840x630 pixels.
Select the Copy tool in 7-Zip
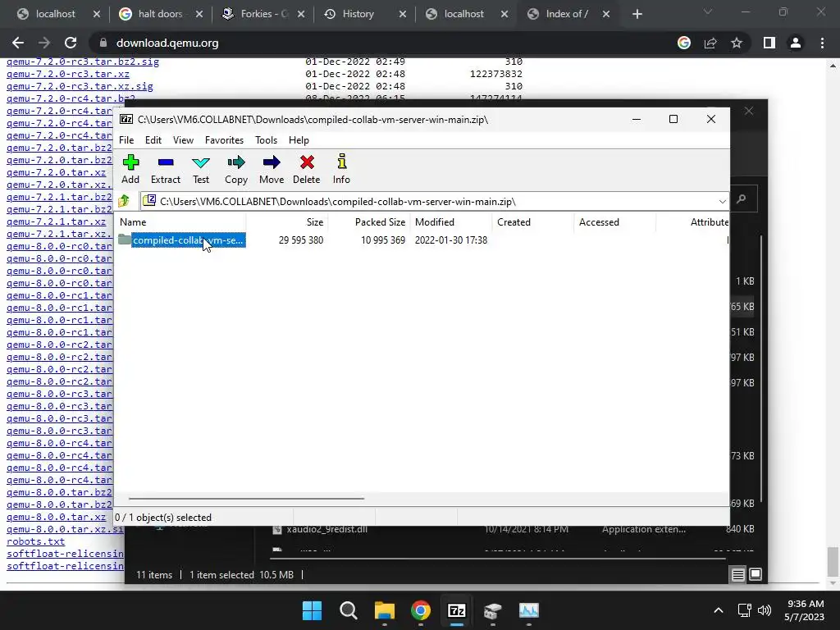pyautogui.click(x=236, y=169)
